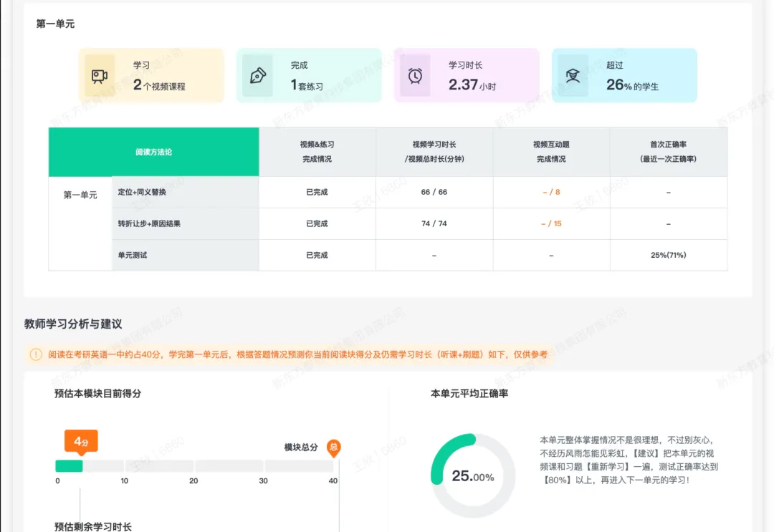Click the 2个视频课程 stat card text

pyautogui.click(x=159, y=85)
